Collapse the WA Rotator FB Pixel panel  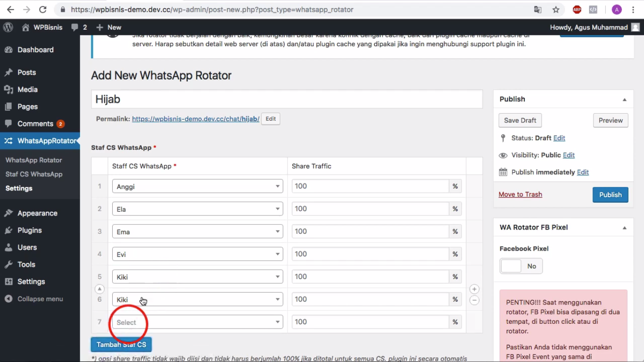tap(624, 228)
